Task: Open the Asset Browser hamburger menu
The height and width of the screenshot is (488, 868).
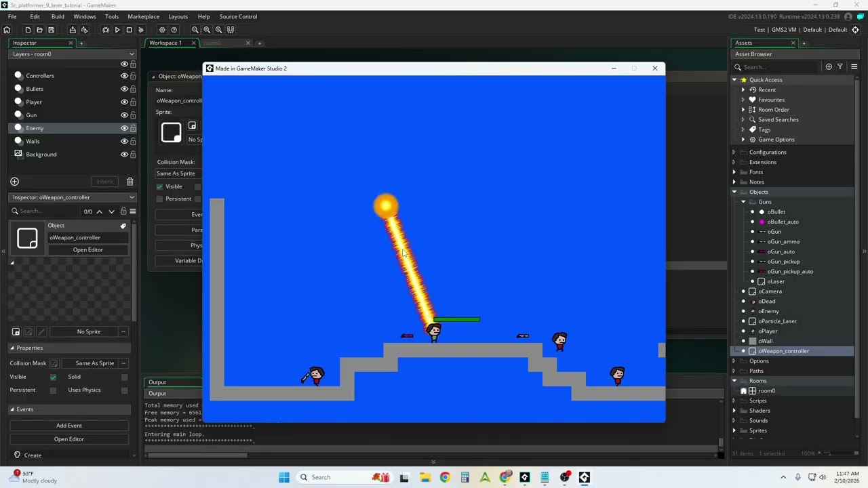Action: pyautogui.click(x=854, y=67)
